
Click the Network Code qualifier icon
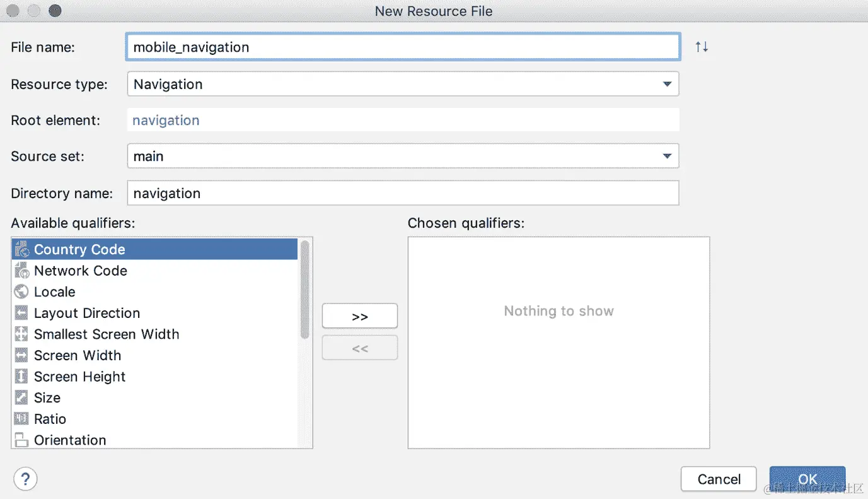(21, 270)
